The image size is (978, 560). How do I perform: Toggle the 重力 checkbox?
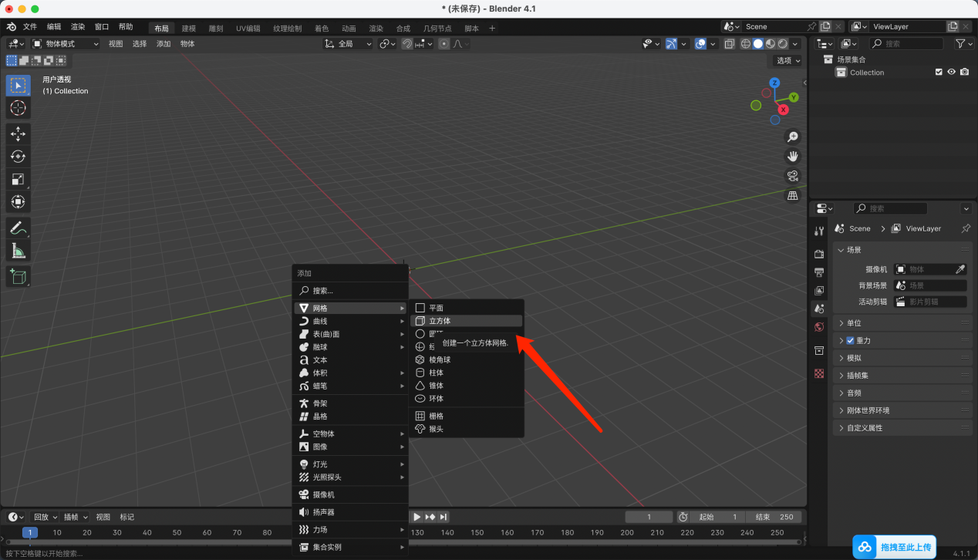pyautogui.click(x=850, y=340)
